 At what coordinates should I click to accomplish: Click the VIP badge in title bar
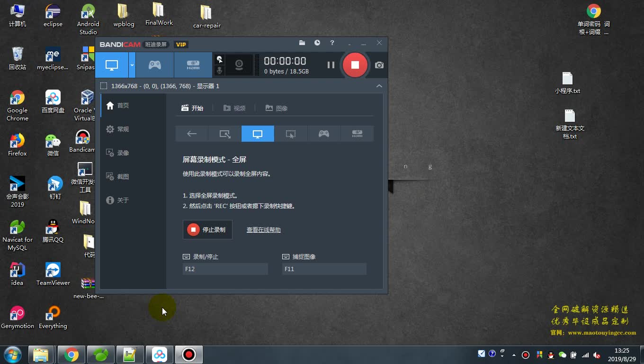point(181,45)
